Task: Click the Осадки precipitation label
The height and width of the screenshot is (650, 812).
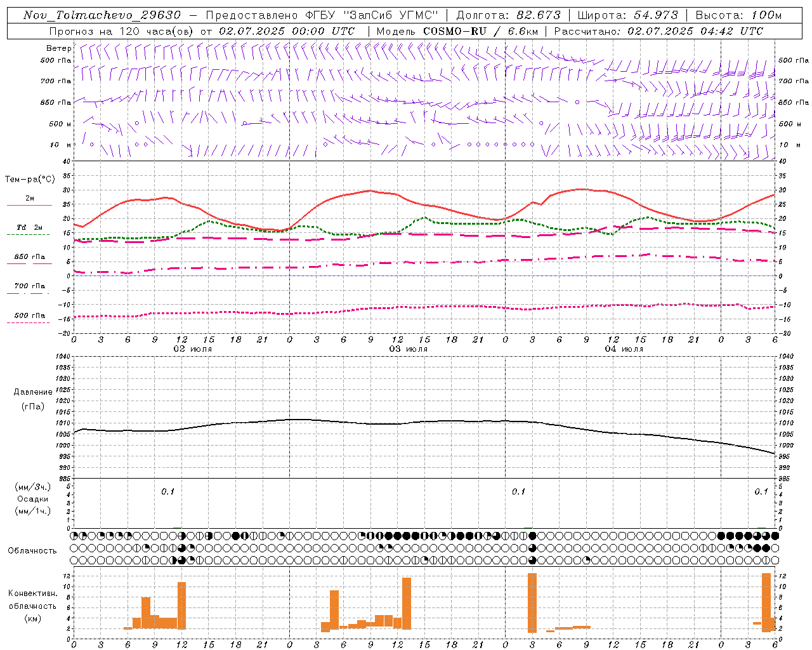Action: [33, 499]
